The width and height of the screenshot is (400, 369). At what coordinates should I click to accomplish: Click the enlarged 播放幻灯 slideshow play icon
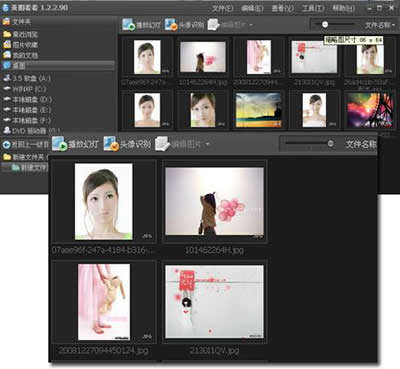click(60, 144)
